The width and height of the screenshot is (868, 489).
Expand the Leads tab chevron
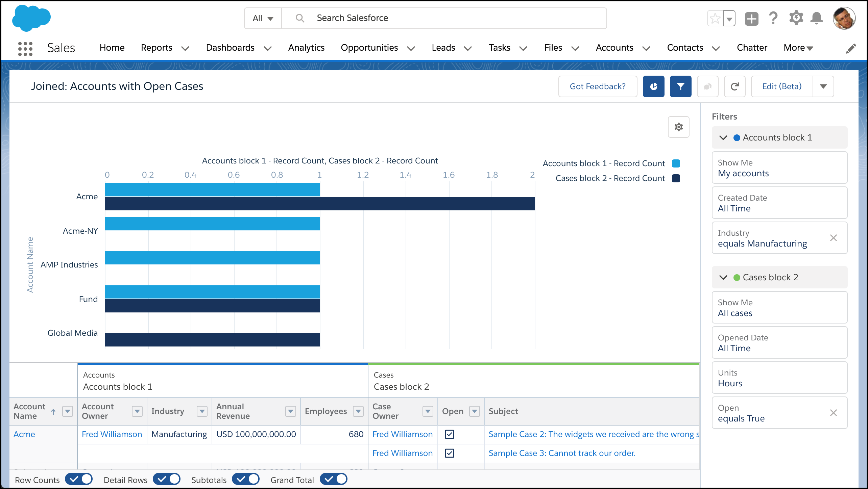click(x=467, y=49)
